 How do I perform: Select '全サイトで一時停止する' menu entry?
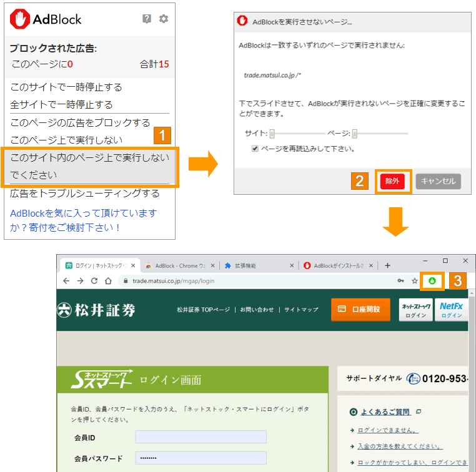pyautogui.click(x=61, y=105)
